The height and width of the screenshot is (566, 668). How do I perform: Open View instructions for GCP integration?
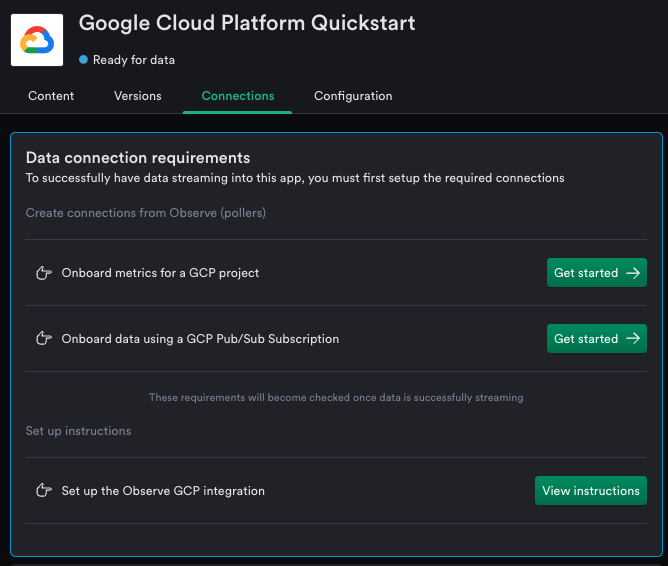[x=591, y=491]
